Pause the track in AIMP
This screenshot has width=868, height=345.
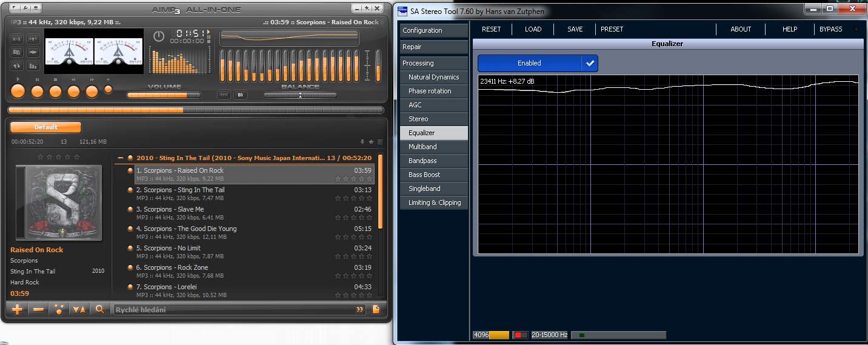(37, 91)
